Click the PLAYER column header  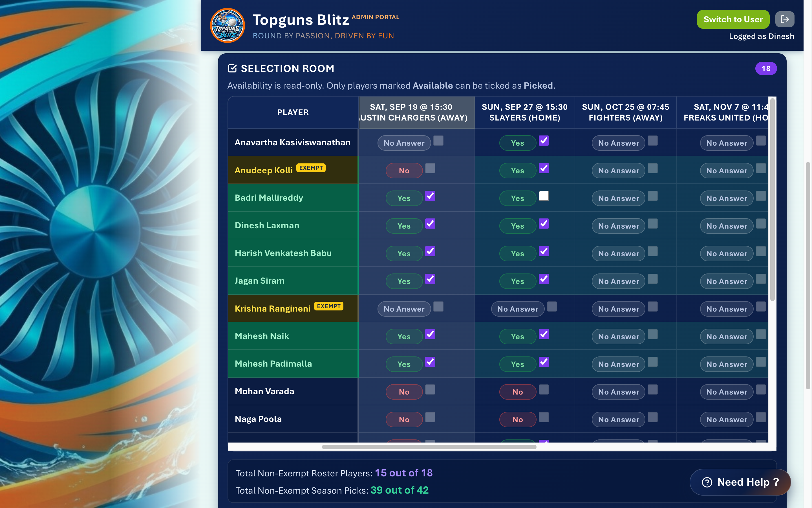pos(293,112)
